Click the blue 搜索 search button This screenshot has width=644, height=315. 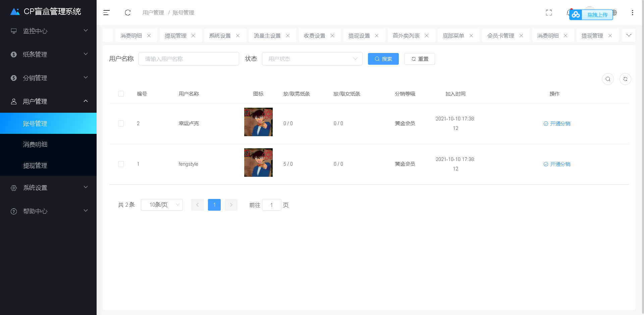point(383,59)
